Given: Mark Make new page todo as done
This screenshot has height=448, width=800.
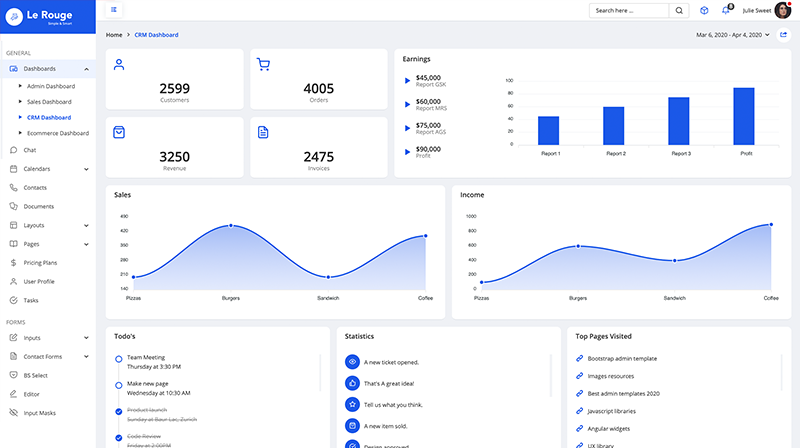Looking at the screenshot, I should click(119, 384).
